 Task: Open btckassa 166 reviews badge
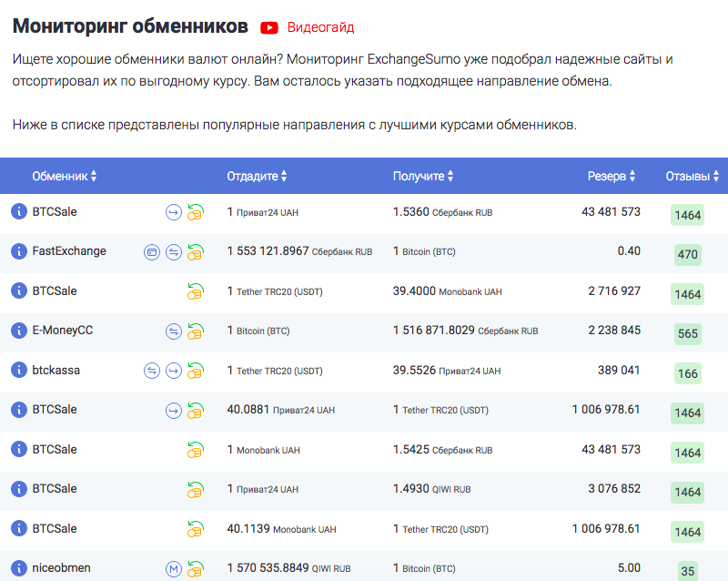tap(688, 373)
